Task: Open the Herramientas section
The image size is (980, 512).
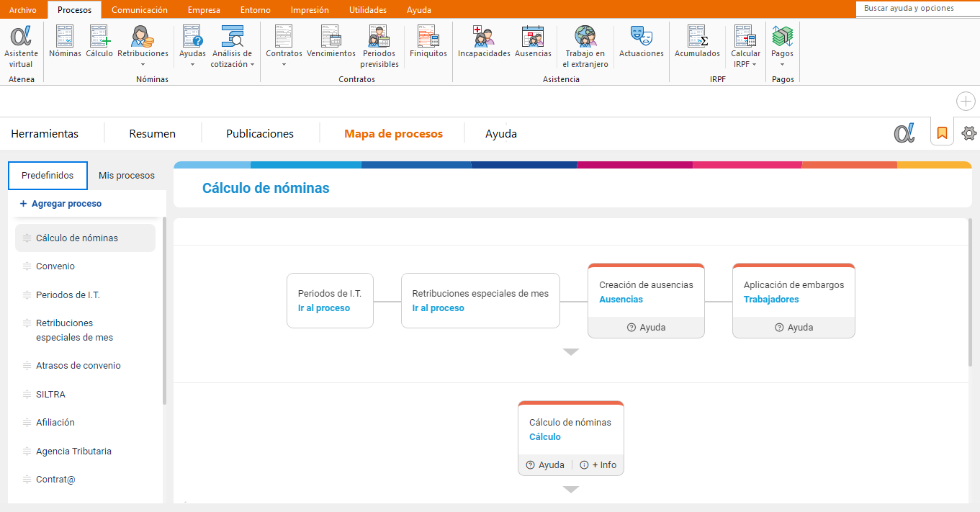Action: [x=45, y=134]
